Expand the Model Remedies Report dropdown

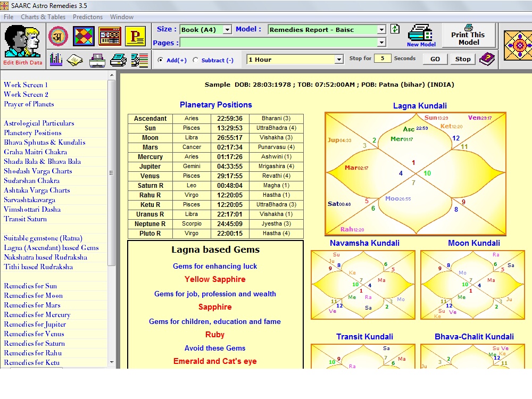click(381, 30)
